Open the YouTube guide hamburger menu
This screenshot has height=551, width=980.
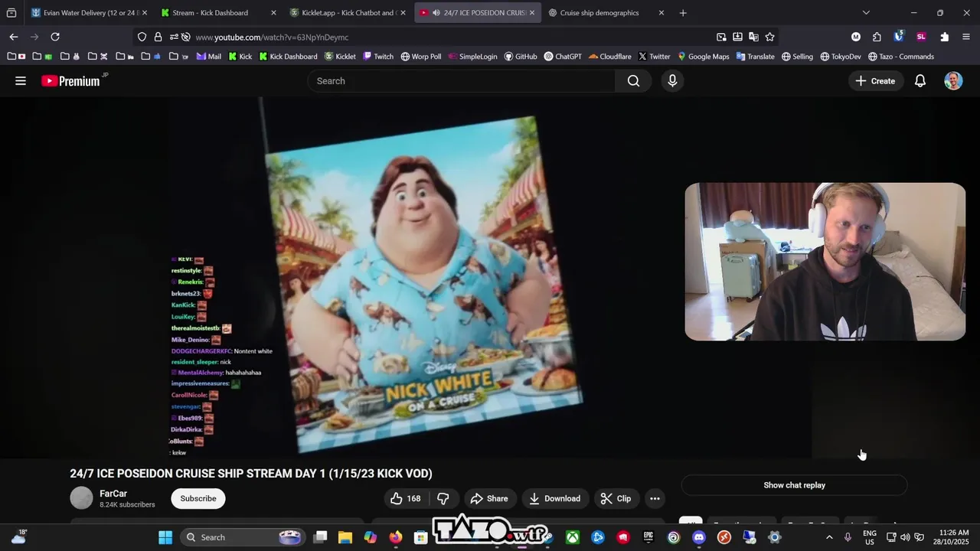[21, 81]
